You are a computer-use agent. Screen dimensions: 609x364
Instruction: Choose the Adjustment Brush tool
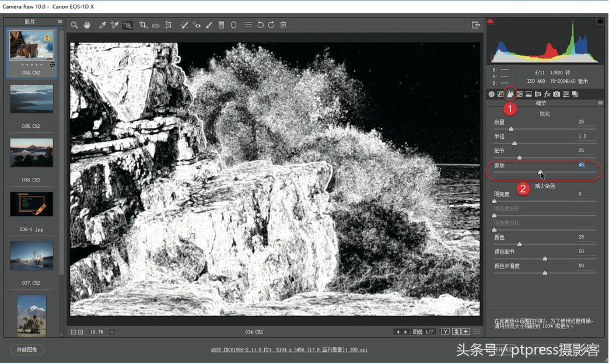click(209, 25)
